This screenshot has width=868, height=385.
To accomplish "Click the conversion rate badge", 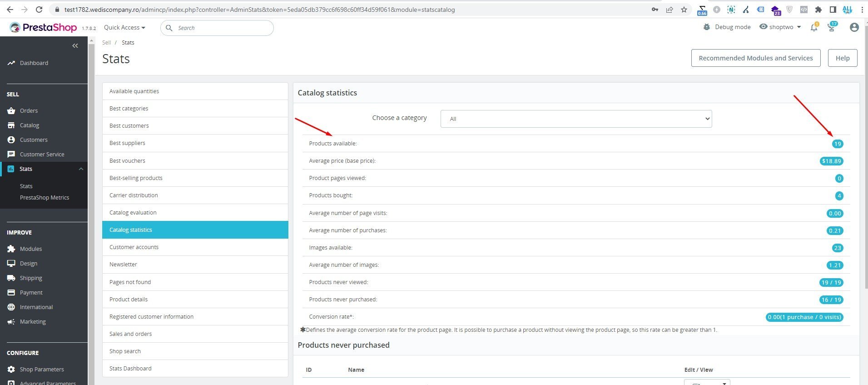I will coord(804,317).
